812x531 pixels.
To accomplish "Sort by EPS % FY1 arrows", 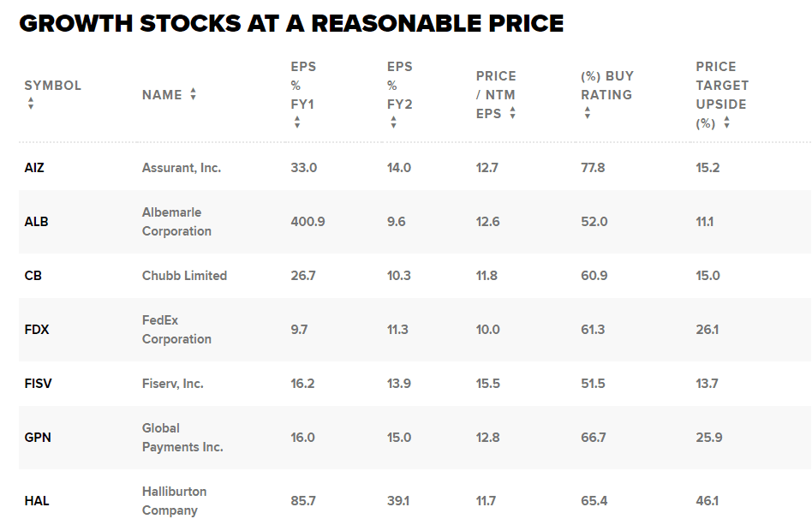I will pyautogui.click(x=297, y=122).
